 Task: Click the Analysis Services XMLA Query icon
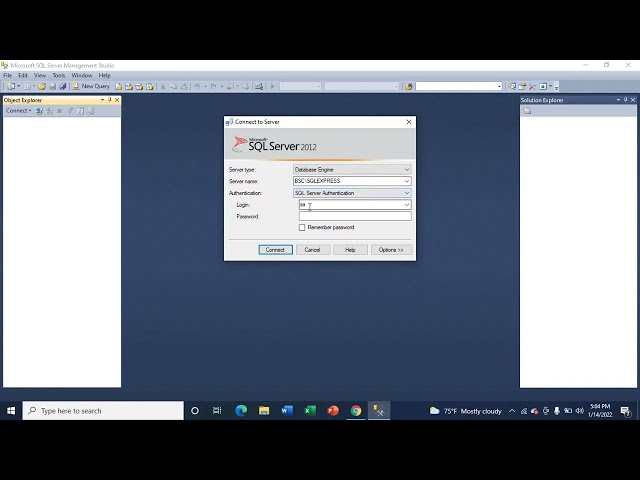(149, 87)
